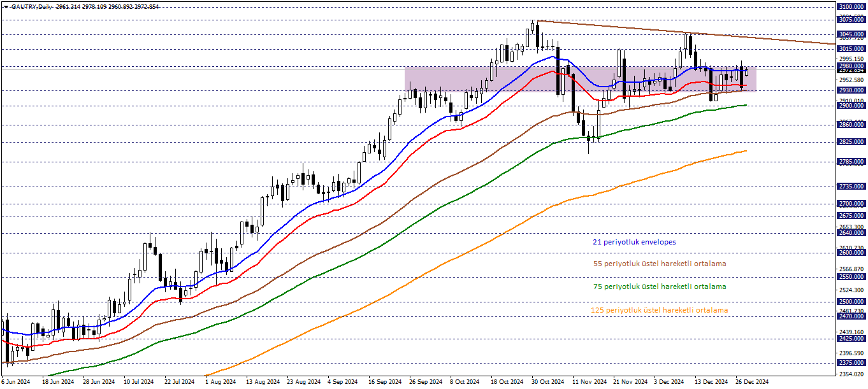This screenshot has width=868, height=389.
Task: Click the 6 Jun 2024 date label
Action: coord(16,382)
